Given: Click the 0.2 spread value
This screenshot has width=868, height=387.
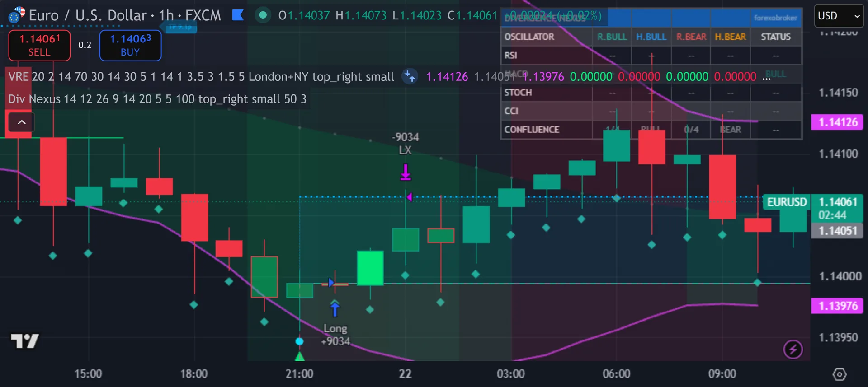Looking at the screenshot, I should (x=85, y=45).
